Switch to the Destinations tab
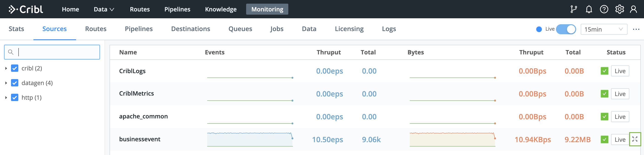 pyautogui.click(x=190, y=29)
